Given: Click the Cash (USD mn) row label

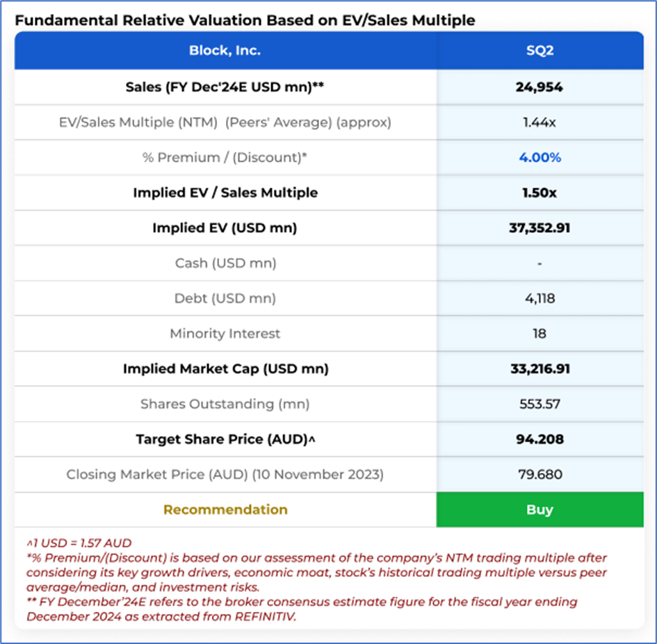Looking at the screenshot, I should point(225,263).
